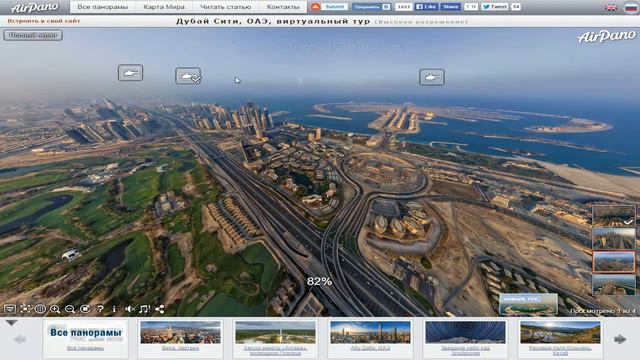Image resolution: width=640 pixels, height=360 pixels.
Task: Switch language with the Russian flag icon
Action: (631, 7)
